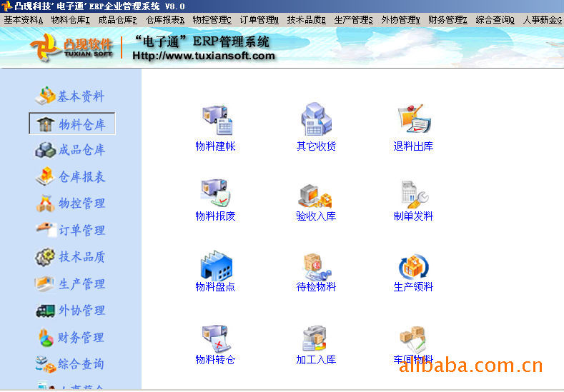The height and width of the screenshot is (392, 564).
Task: Open the 退料出库 module icon
Action: tap(412, 121)
